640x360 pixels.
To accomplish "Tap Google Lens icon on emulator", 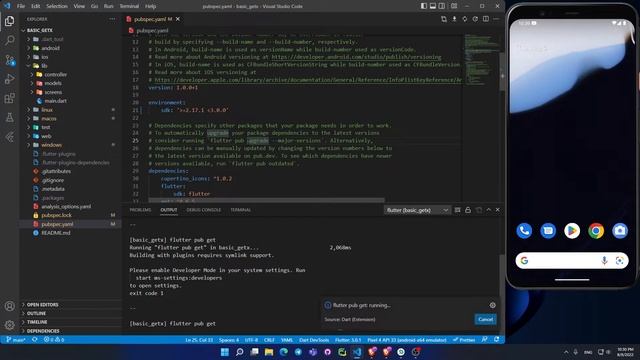I will [620, 261].
